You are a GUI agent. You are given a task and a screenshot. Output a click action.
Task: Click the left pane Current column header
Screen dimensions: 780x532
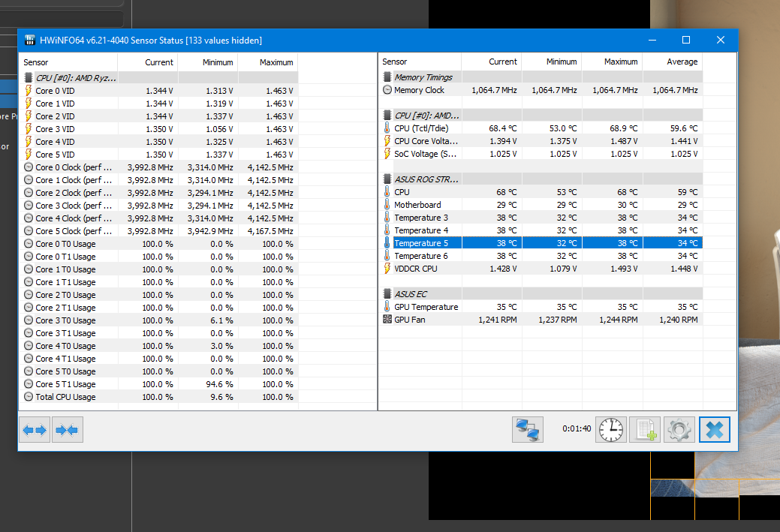coord(148,62)
